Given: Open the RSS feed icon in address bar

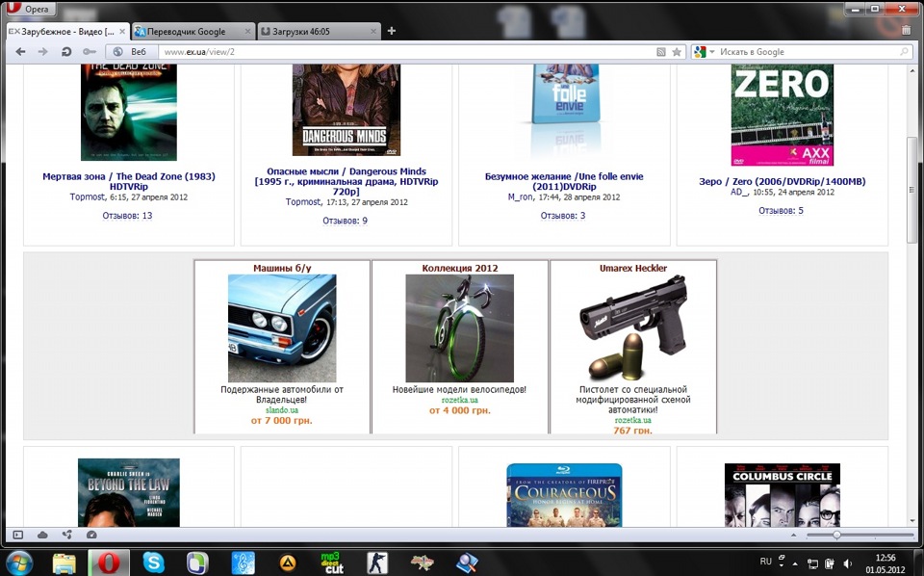Looking at the screenshot, I should 661,52.
